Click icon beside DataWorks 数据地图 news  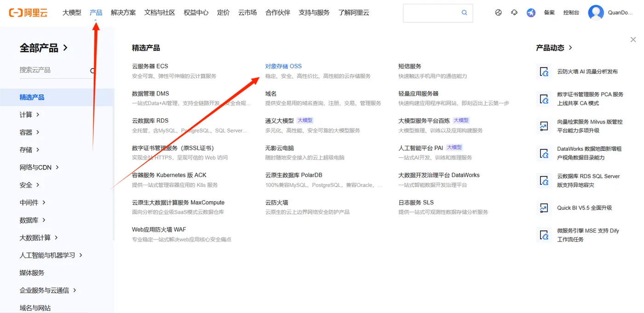544,153
